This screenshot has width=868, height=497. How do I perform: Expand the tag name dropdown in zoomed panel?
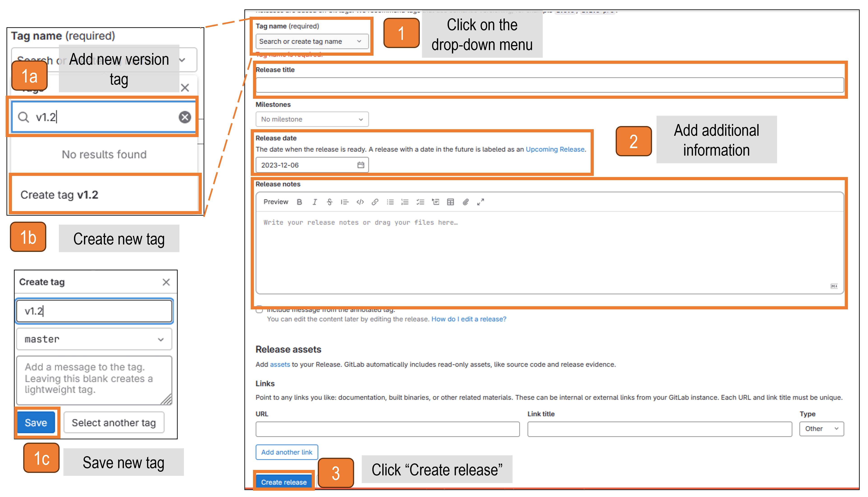(x=182, y=60)
